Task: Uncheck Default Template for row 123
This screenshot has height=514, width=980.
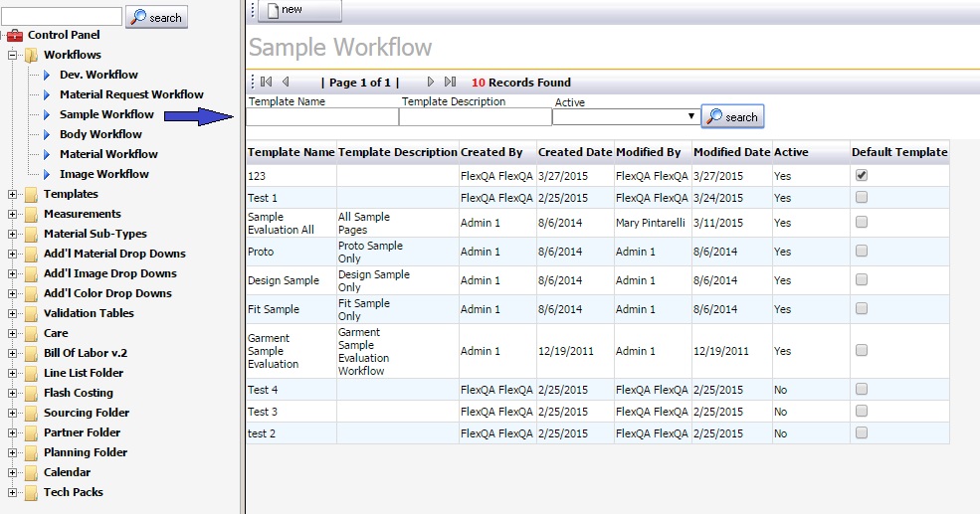Action: coord(862,176)
